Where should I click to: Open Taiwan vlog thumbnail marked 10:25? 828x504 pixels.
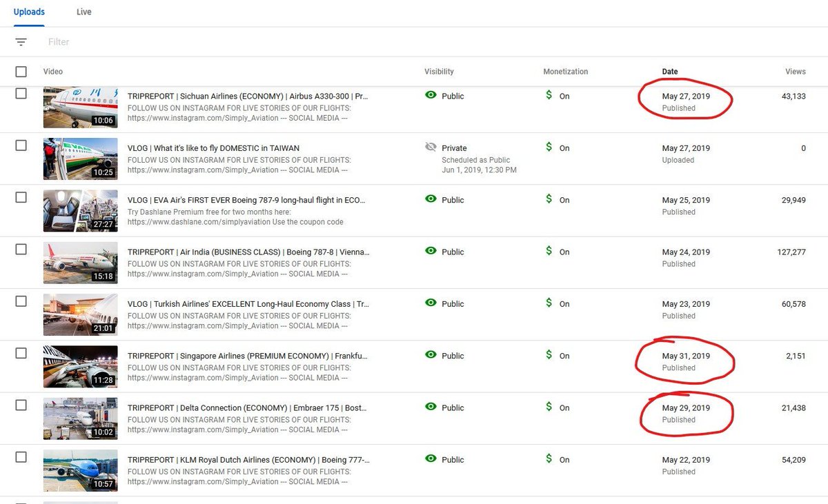80,159
